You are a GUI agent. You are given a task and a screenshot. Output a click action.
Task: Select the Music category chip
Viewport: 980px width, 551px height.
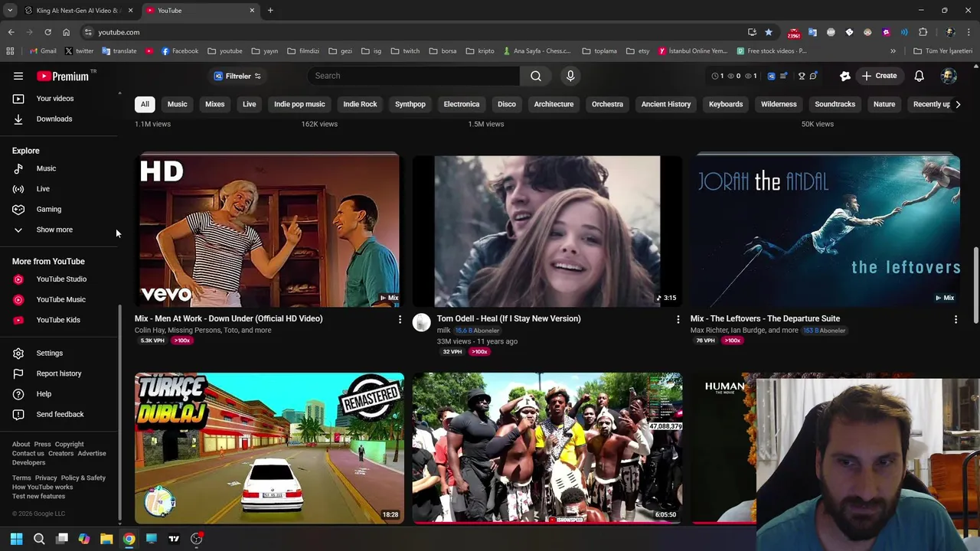[178, 104]
